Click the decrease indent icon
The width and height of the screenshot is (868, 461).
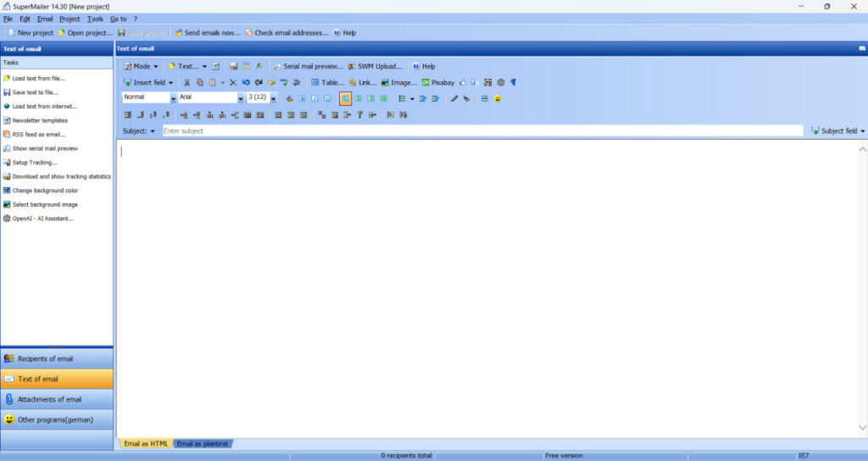click(422, 98)
